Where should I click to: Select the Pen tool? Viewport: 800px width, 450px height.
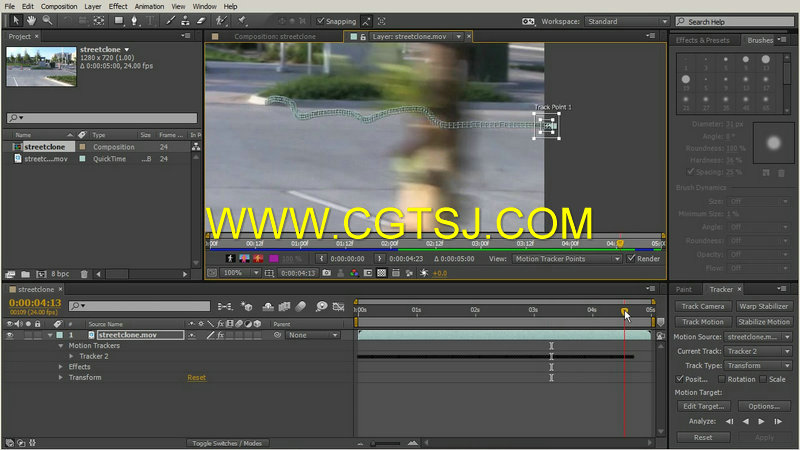pyautogui.click(x=134, y=21)
